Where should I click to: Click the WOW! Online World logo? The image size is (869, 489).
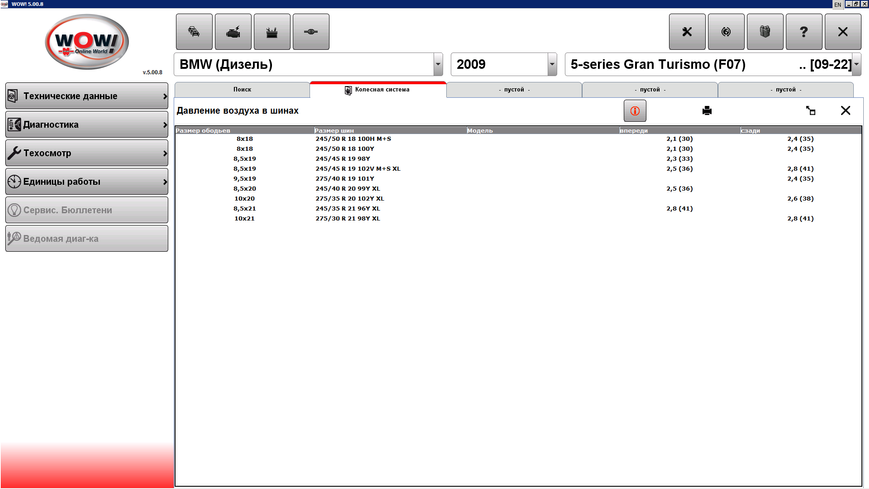point(87,42)
